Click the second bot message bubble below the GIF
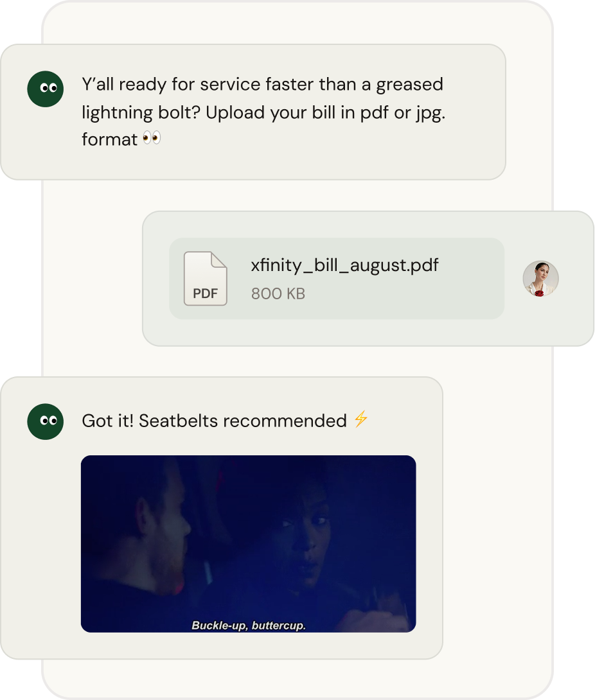Viewport: 595px width, 700px height. tap(222, 645)
